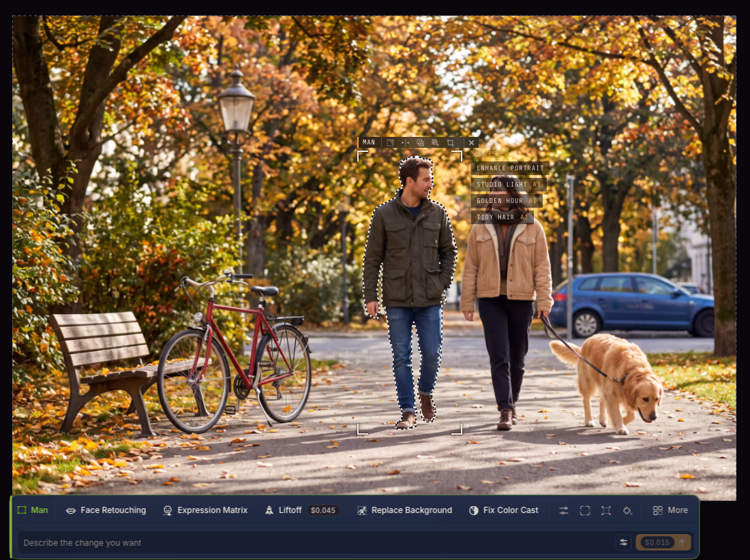Apply the Golden Hour AI suggestion
Image resolution: width=750 pixels, height=560 pixels.
[x=507, y=201]
